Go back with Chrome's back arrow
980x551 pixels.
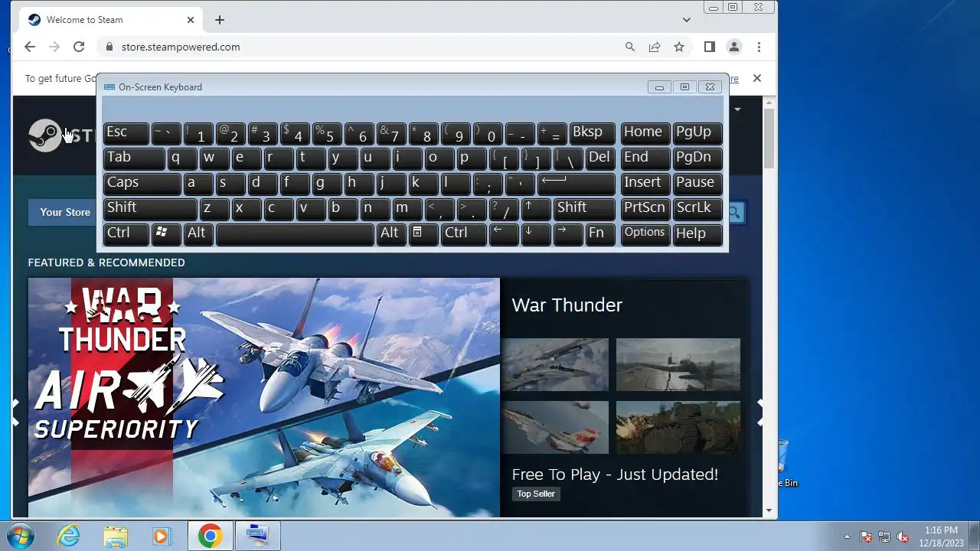click(29, 47)
